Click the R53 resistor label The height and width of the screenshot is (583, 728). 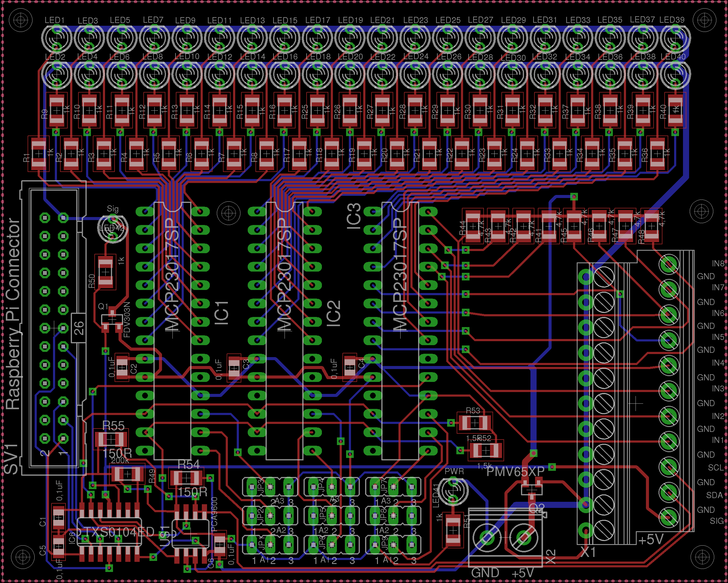[473, 411]
